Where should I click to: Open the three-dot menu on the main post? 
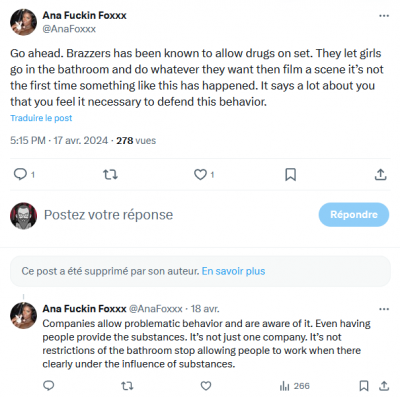pyautogui.click(x=384, y=16)
